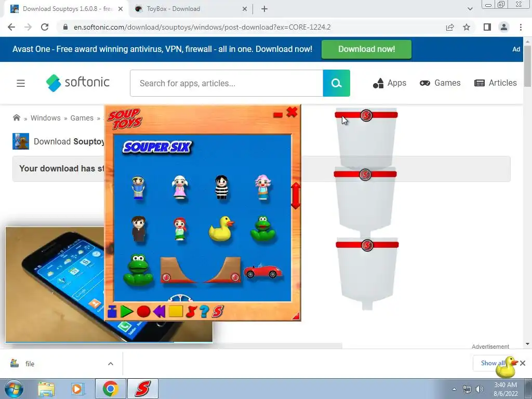Toggle the red music note sound icon
532x399 pixels.
191,312
